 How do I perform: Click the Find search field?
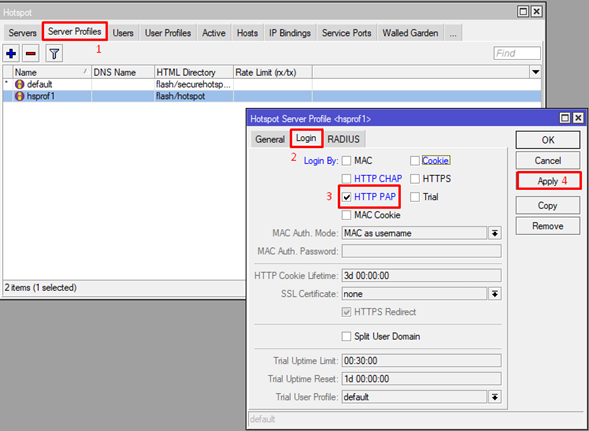[x=517, y=53]
